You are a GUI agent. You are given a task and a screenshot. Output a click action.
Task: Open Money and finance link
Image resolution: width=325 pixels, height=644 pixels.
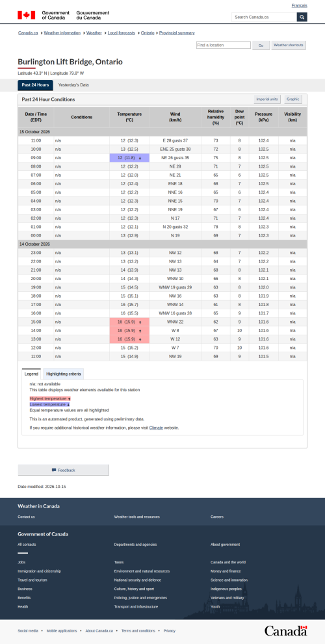coord(226,571)
